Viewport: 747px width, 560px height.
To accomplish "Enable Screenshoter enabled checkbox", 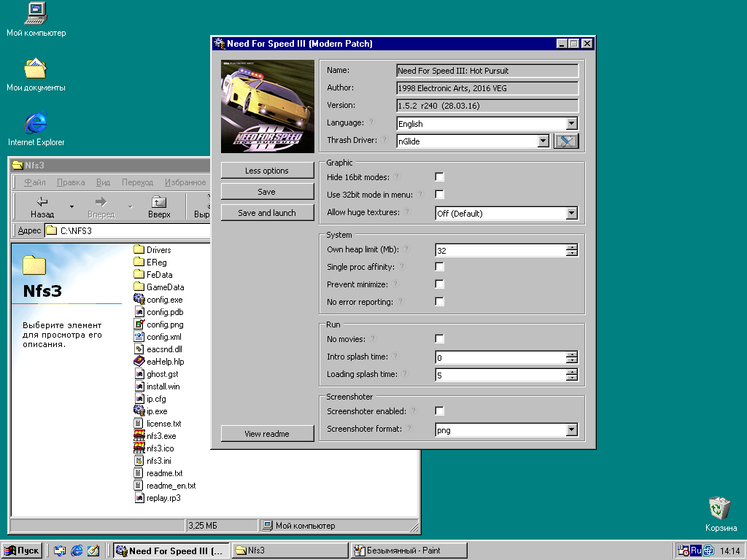I will [x=439, y=411].
